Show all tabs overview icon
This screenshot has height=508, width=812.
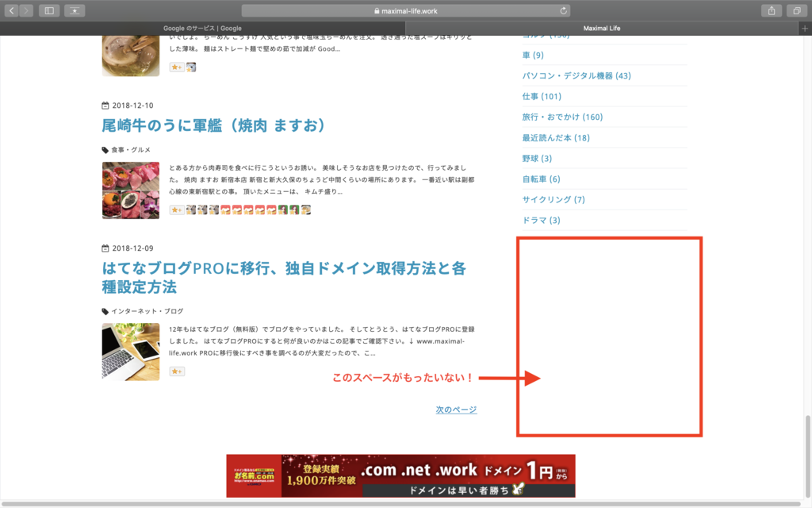tap(796, 10)
